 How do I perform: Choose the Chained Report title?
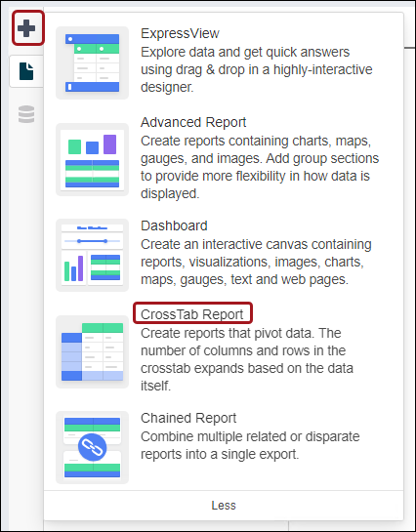pos(188,418)
